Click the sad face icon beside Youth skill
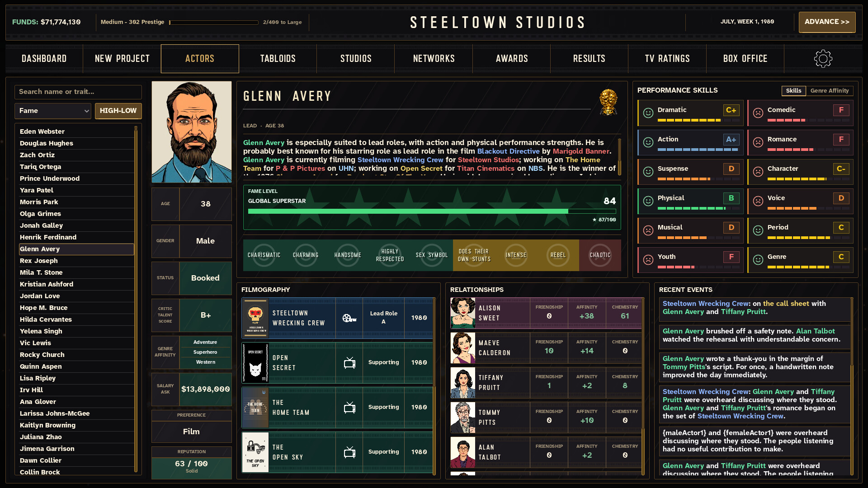This screenshot has width=868, height=488. click(648, 260)
